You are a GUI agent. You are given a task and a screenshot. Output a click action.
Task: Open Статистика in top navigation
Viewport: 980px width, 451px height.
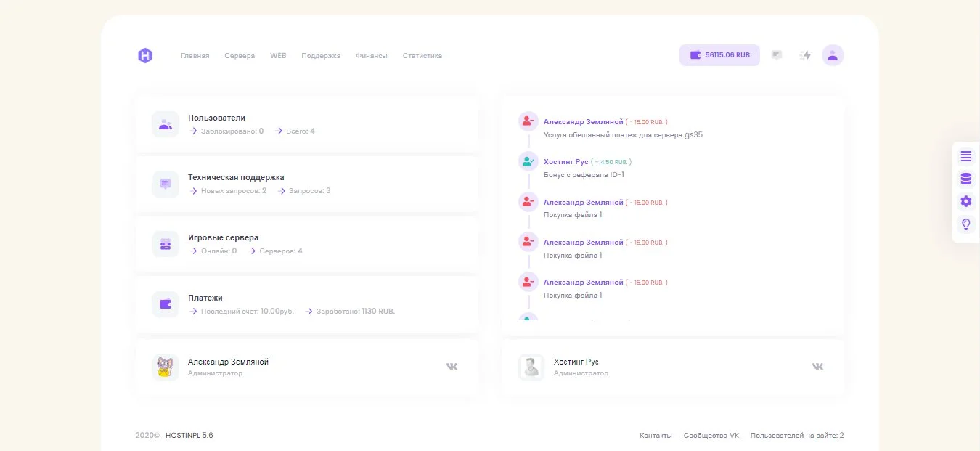tap(422, 56)
